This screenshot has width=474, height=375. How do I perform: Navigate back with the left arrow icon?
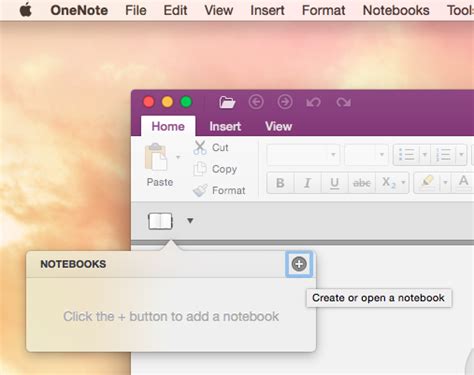pyautogui.click(x=256, y=102)
